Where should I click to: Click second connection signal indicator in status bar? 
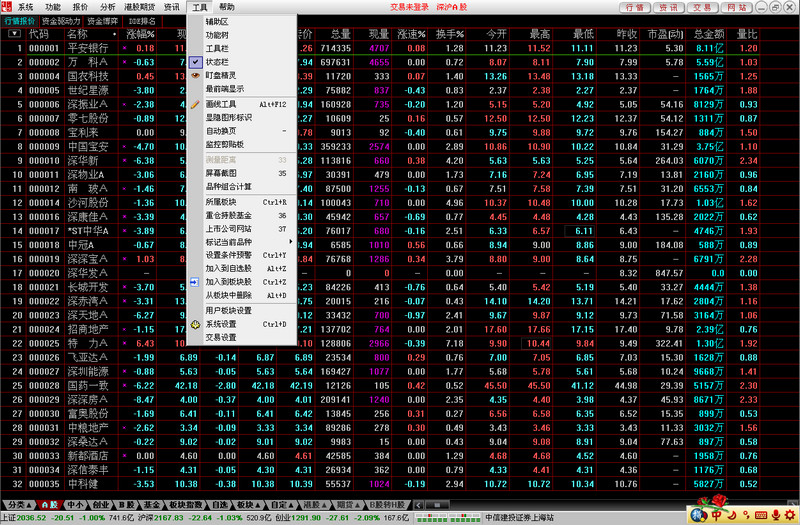point(465,518)
